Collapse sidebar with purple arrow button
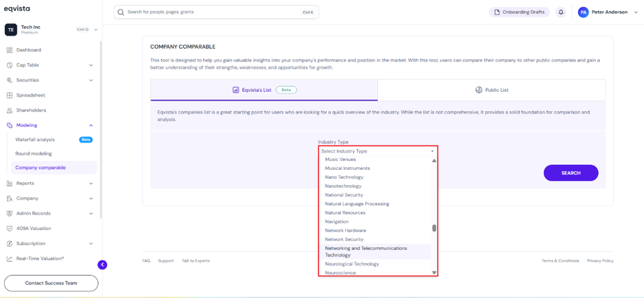Image resolution: width=644 pixels, height=298 pixels. [102, 264]
